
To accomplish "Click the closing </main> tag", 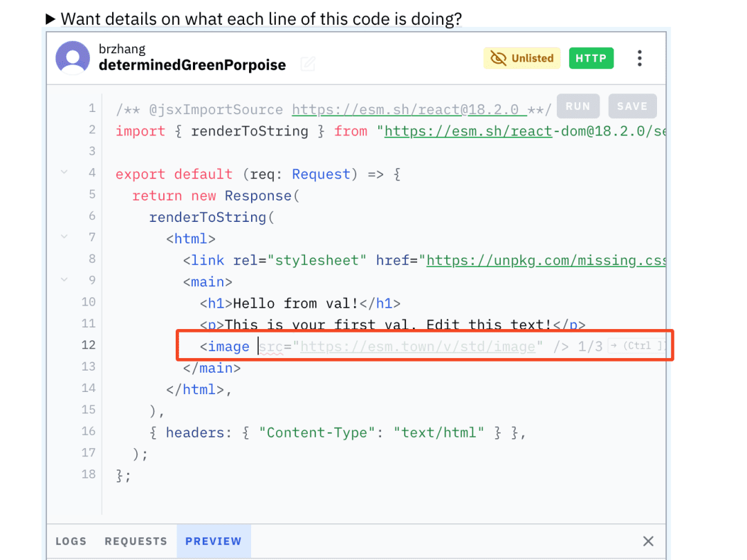I will [212, 368].
